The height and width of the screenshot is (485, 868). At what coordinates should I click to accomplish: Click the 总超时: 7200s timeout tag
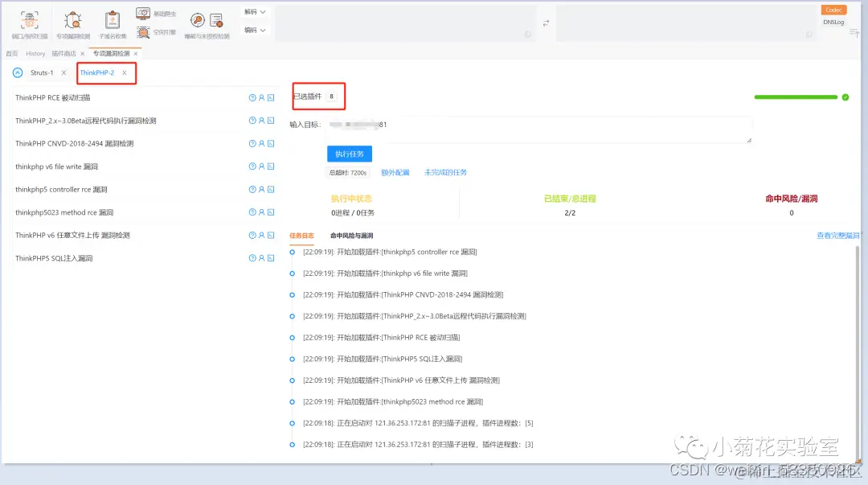[x=348, y=172]
